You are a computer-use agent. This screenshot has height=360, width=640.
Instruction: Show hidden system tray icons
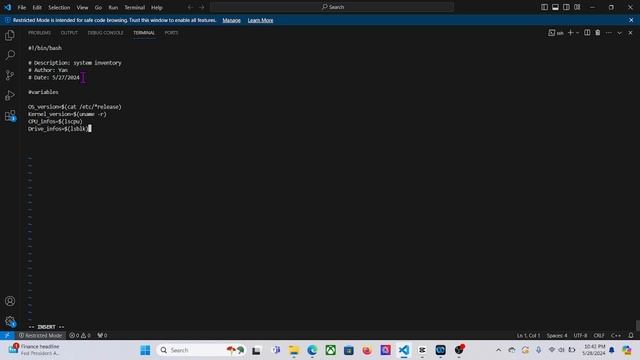click(498, 350)
